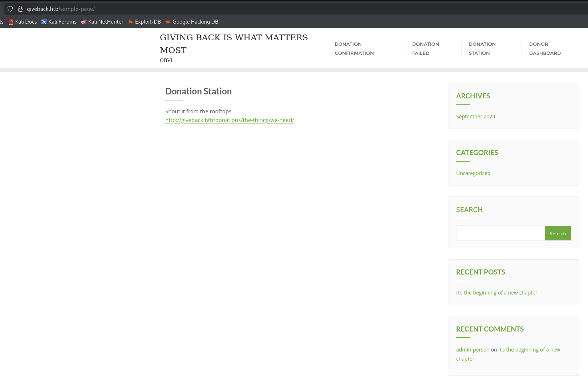Open the Donation Confirmation menu item
Image resolution: width=588 pixels, height=386 pixels.
tap(354, 48)
